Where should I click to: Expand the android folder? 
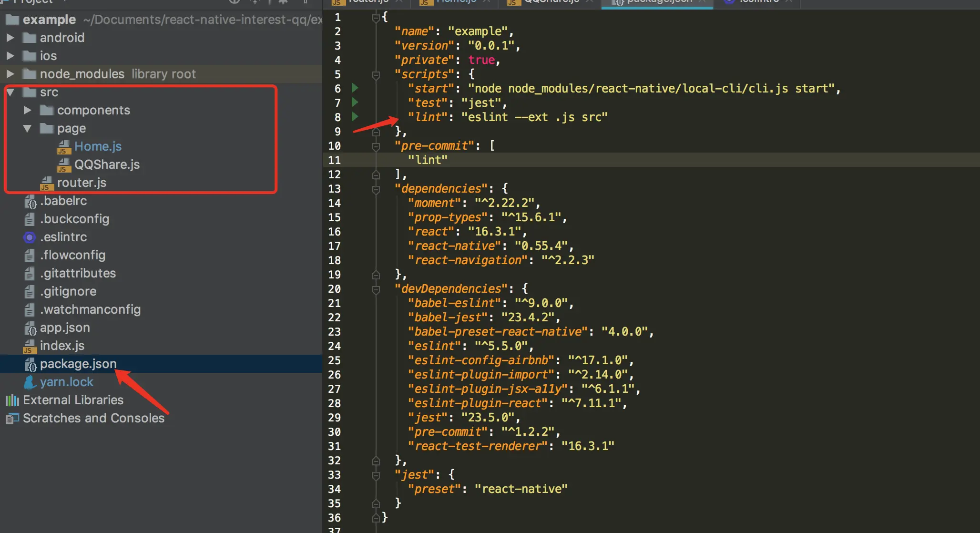pos(10,38)
